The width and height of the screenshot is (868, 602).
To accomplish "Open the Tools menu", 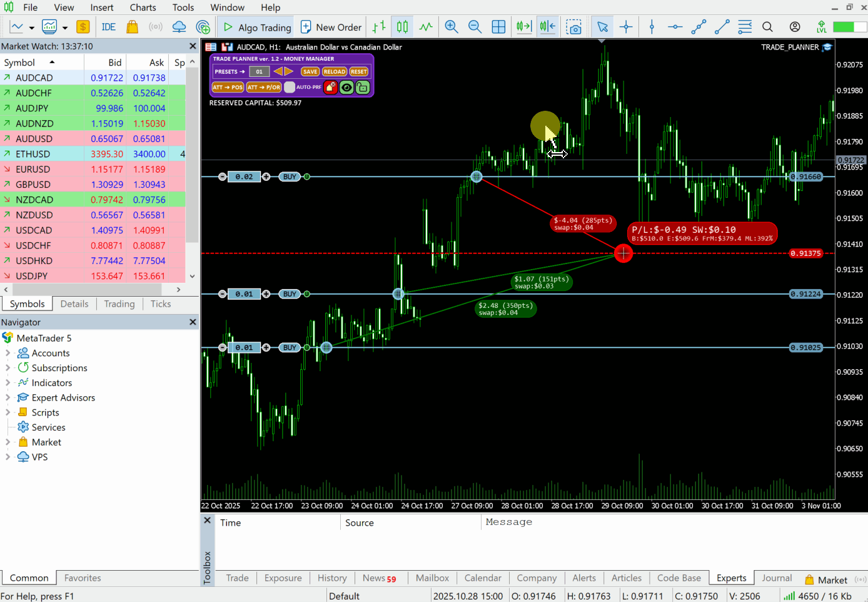I will [183, 8].
